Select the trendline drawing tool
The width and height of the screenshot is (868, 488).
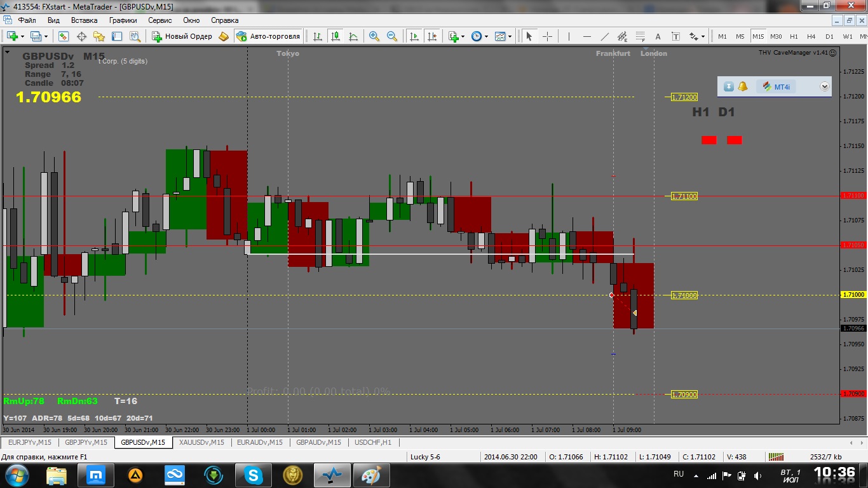[604, 36]
